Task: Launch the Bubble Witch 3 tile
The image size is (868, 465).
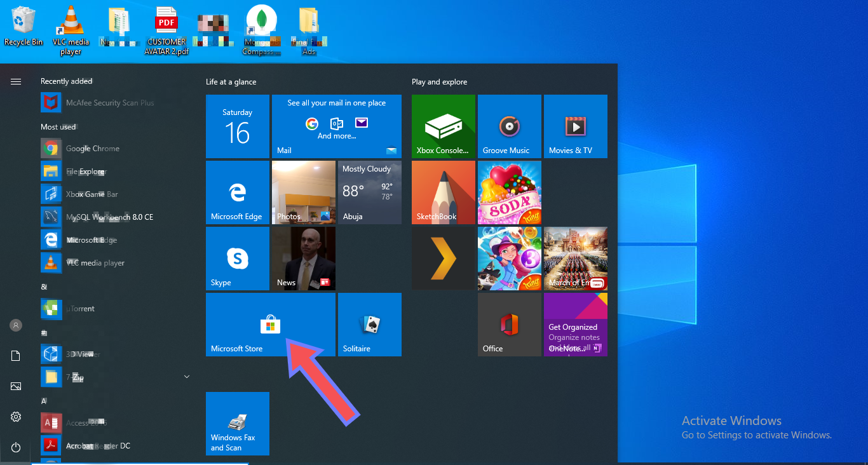Action: [x=510, y=259]
